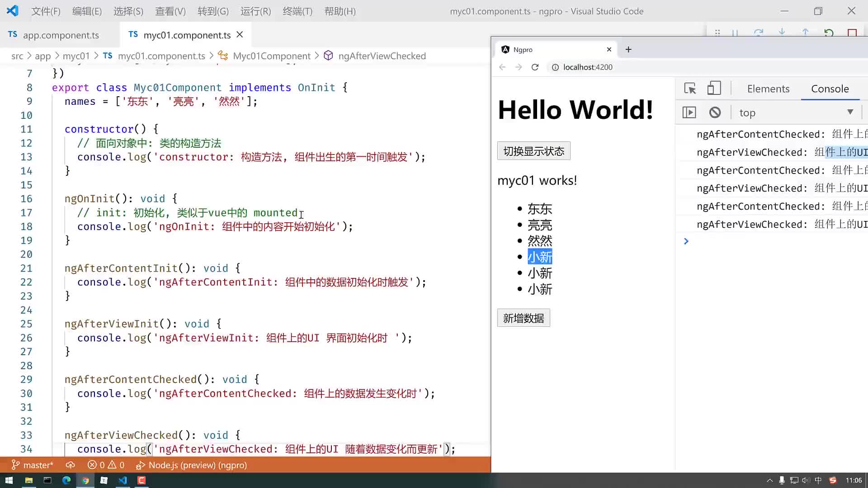Stop the debug session
The width and height of the screenshot is (868, 488).
pos(852,33)
